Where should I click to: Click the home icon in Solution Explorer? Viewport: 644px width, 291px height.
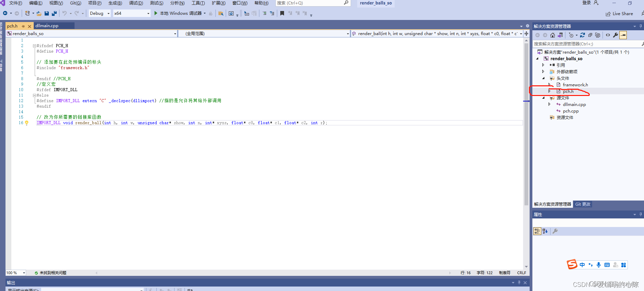click(553, 35)
